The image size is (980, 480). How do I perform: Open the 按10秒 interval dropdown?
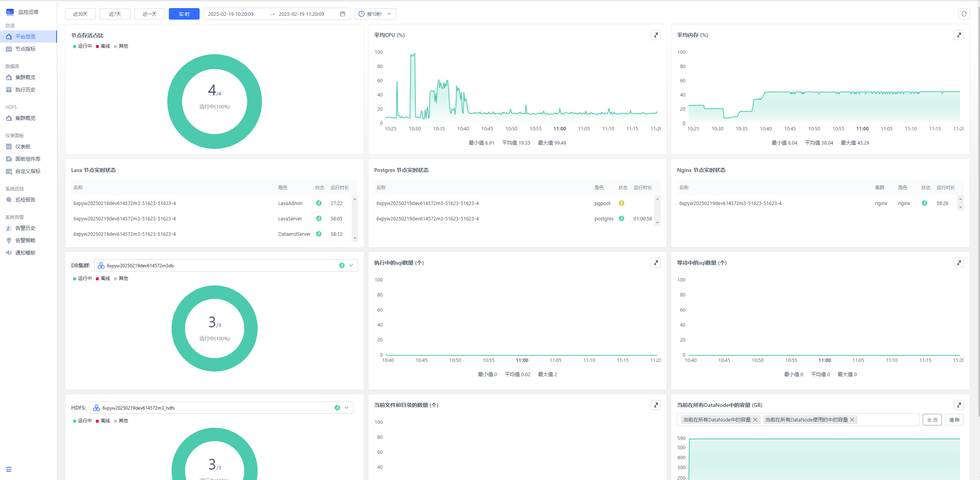pyautogui.click(x=375, y=14)
